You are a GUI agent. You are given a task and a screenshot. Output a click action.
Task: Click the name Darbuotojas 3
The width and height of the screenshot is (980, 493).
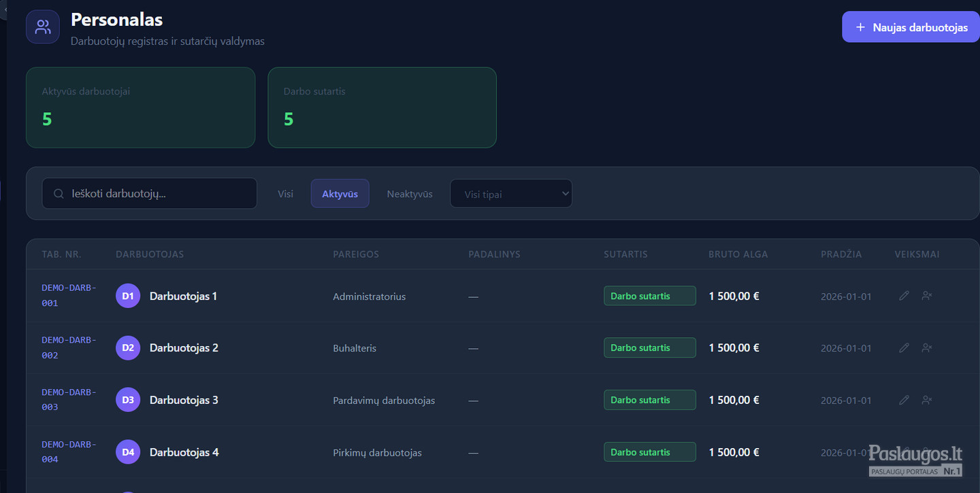pos(184,400)
